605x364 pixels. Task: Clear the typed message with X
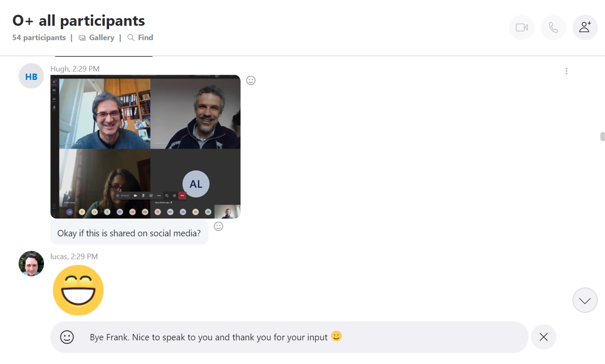pyautogui.click(x=543, y=337)
